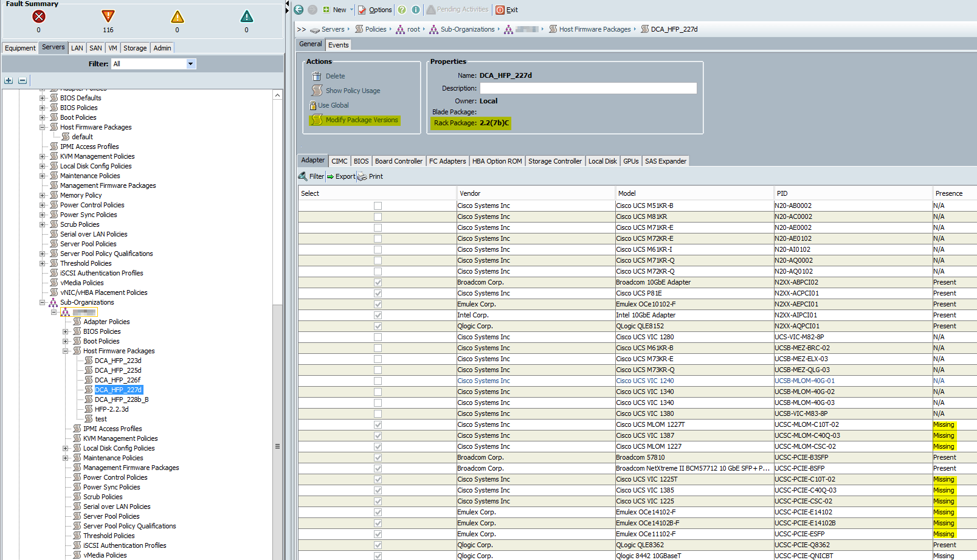Open the Events tab
977x560 pixels.
point(339,45)
